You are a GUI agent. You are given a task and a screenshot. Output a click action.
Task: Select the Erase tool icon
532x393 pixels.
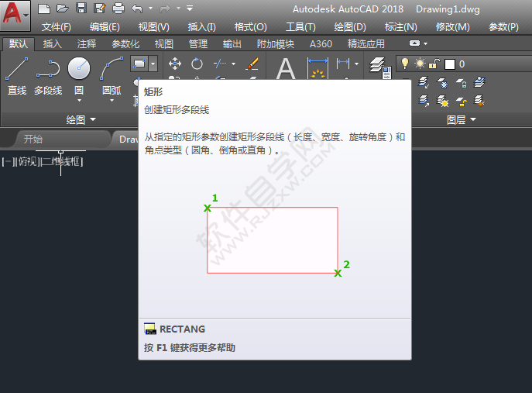click(x=252, y=64)
